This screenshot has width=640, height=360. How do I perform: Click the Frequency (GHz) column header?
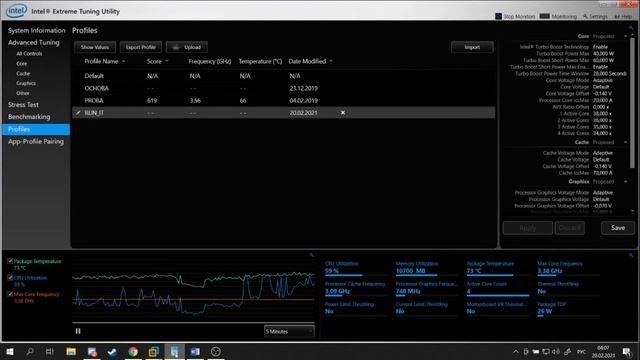[210, 61]
